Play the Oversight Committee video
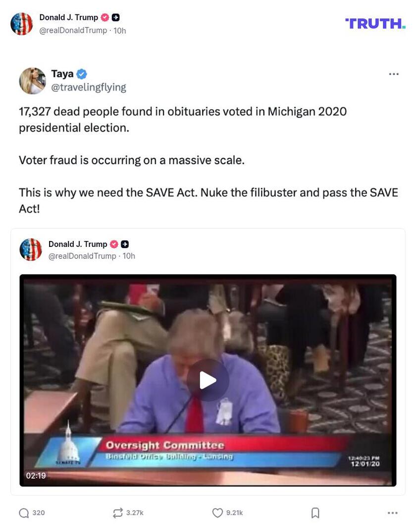The image size is (416, 532). (x=208, y=380)
